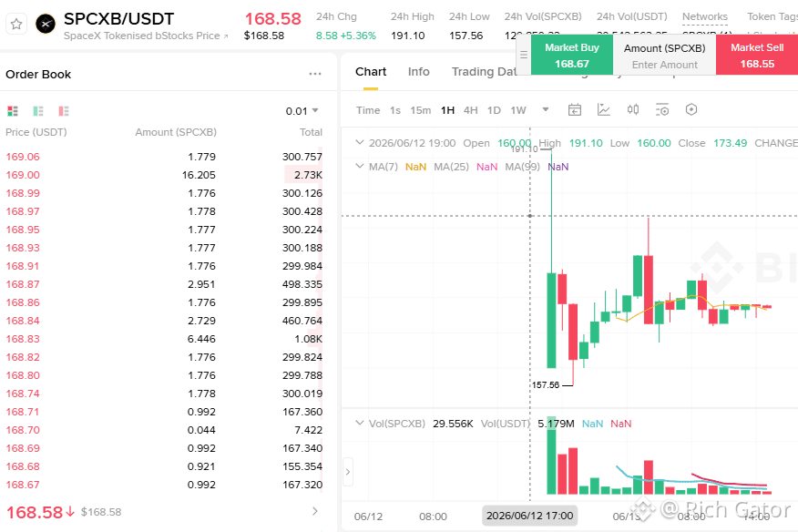This screenshot has width=798, height=532.
Task: Focus the Amount (SPCXB) input field
Action: tap(664, 65)
